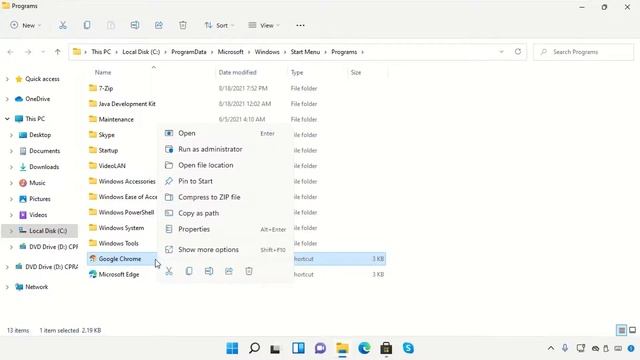Screen dimensions: 640x360
Task: Open address bar history dropdown arrow
Action: pos(501,52)
